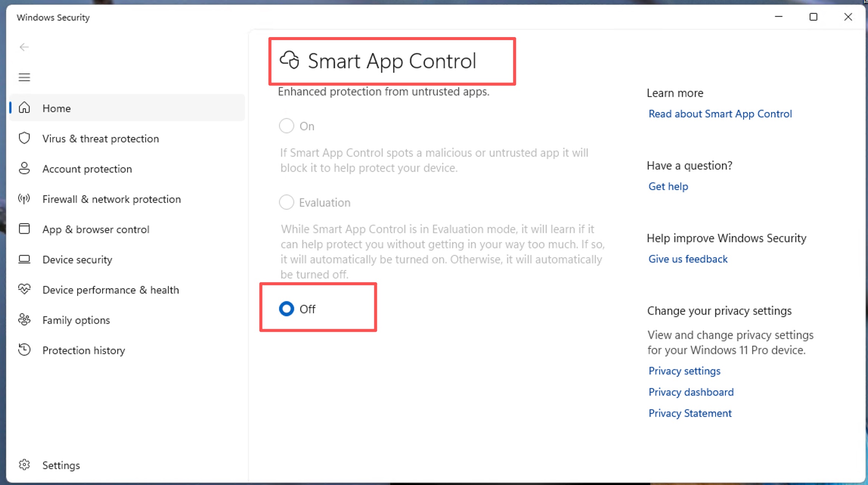Open Account protection page
This screenshot has height=485, width=868.
coord(127,169)
